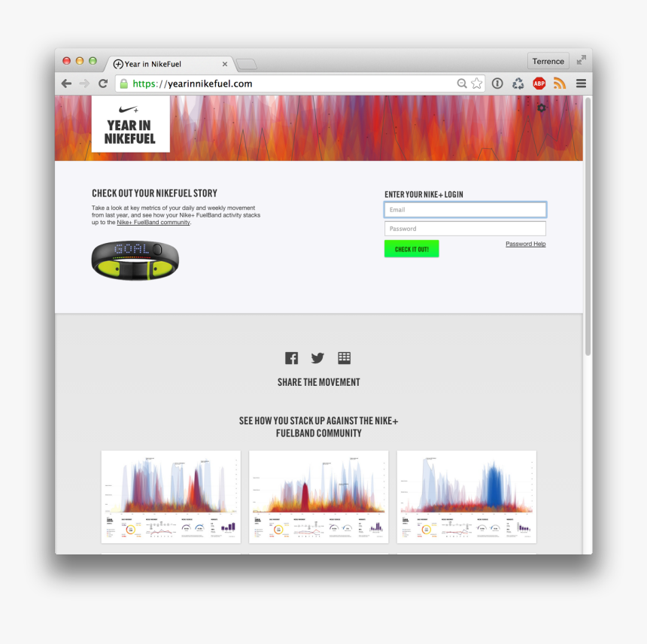This screenshot has height=644, width=647.
Task: Open the AdBlock Plus extension
Action: coord(539,83)
